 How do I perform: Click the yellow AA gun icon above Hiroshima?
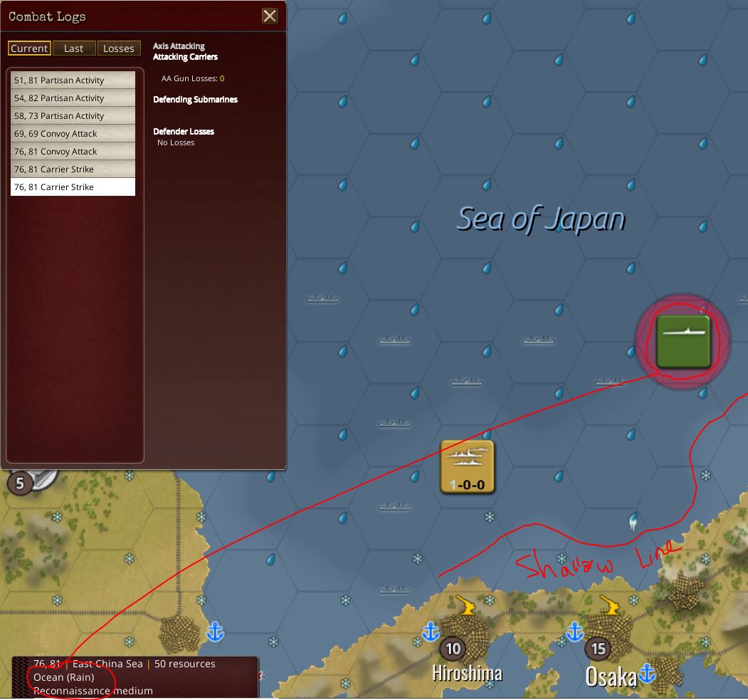click(466, 604)
